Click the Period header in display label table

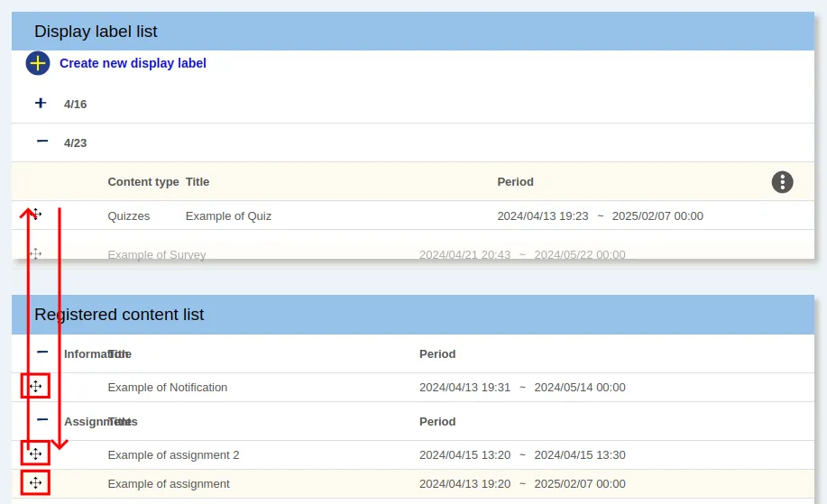515,182
